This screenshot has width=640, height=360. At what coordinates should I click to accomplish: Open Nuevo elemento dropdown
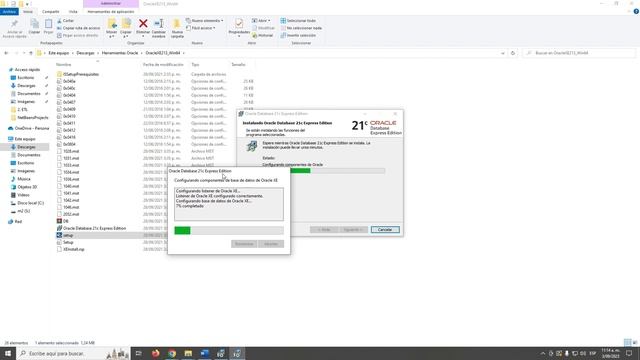[x=204, y=20]
